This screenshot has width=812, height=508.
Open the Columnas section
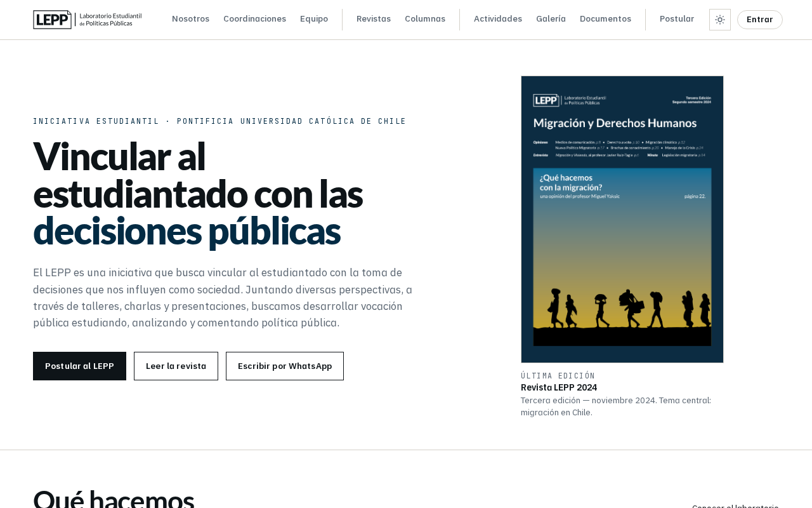[425, 19]
